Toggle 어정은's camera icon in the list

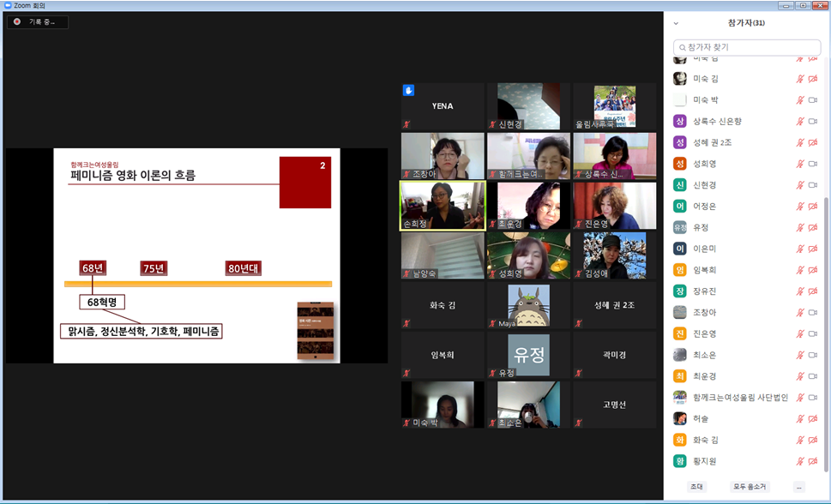click(x=813, y=207)
